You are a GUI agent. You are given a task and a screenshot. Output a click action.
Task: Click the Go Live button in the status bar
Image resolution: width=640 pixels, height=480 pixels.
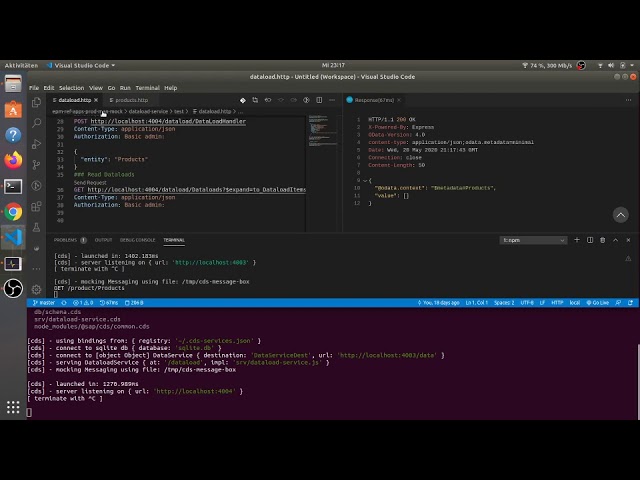598,303
